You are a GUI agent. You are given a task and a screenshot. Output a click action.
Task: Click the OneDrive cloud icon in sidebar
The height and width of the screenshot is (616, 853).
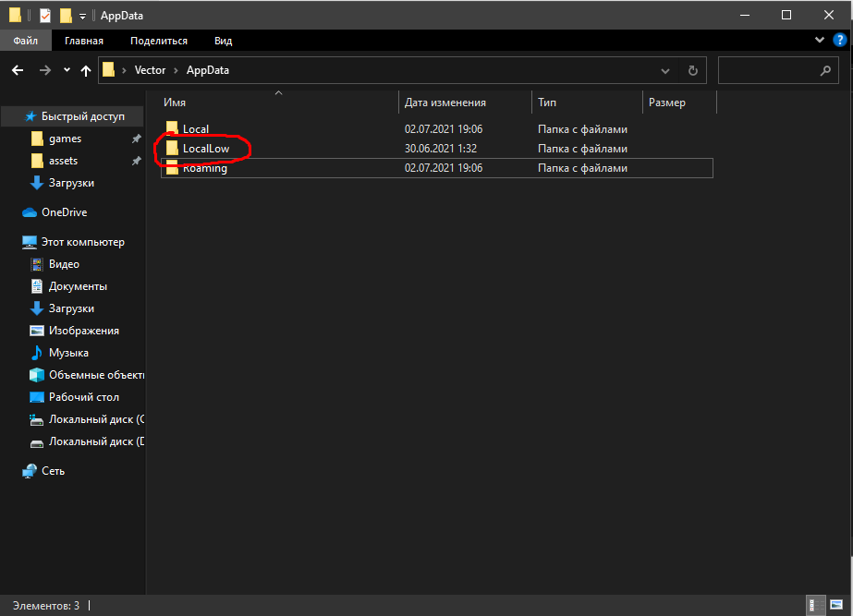click(30, 212)
